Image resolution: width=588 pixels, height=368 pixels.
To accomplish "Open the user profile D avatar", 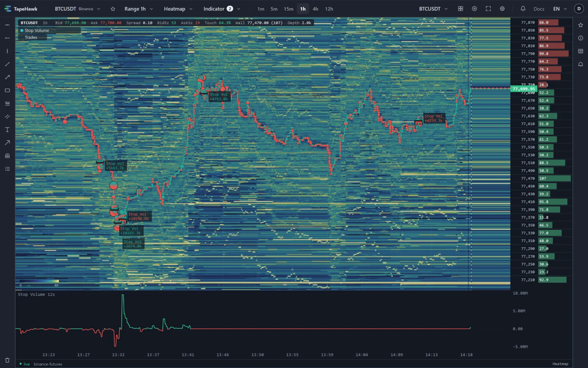I will 579,9.
